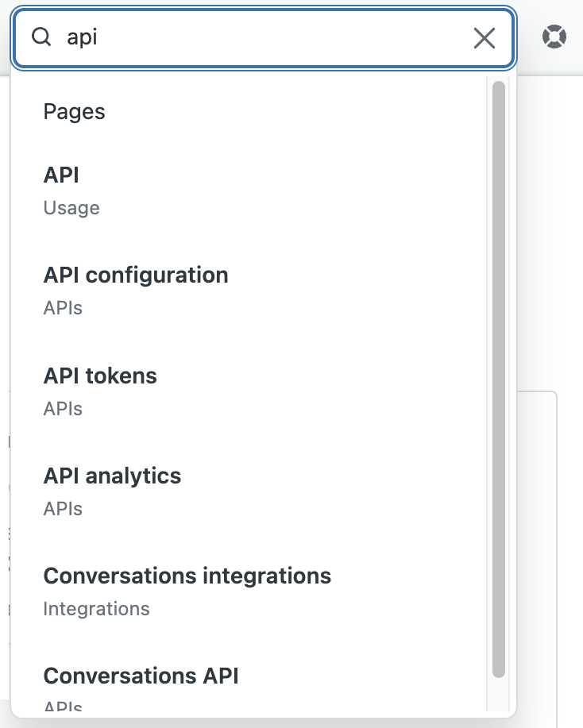Choose the Conversations integrations result
Viewport: 583px width, 728px height.
[x=187, y=576]
